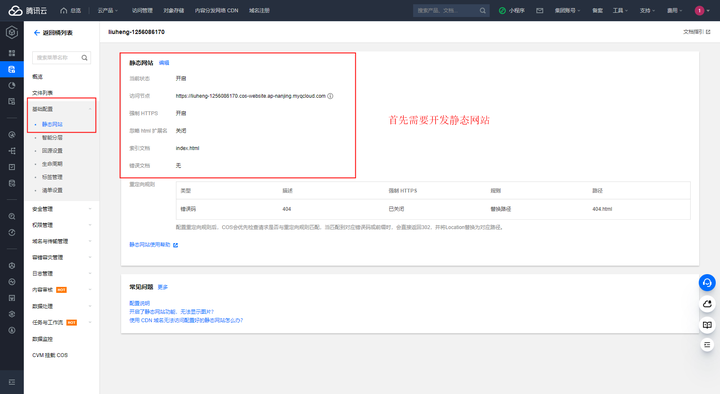Click the blue headset support floating button
The width and height of the screenshot is (720, 394).
(x=707, y=282)
